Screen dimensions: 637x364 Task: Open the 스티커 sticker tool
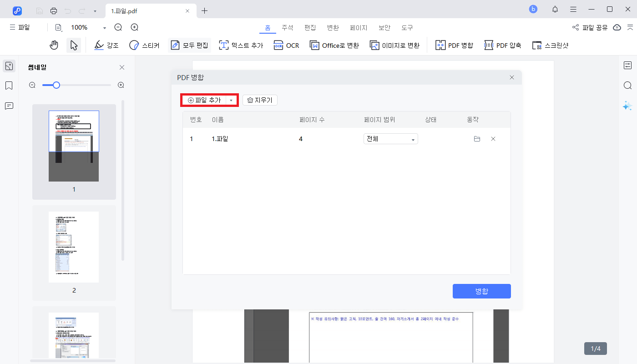click(144, 45)
